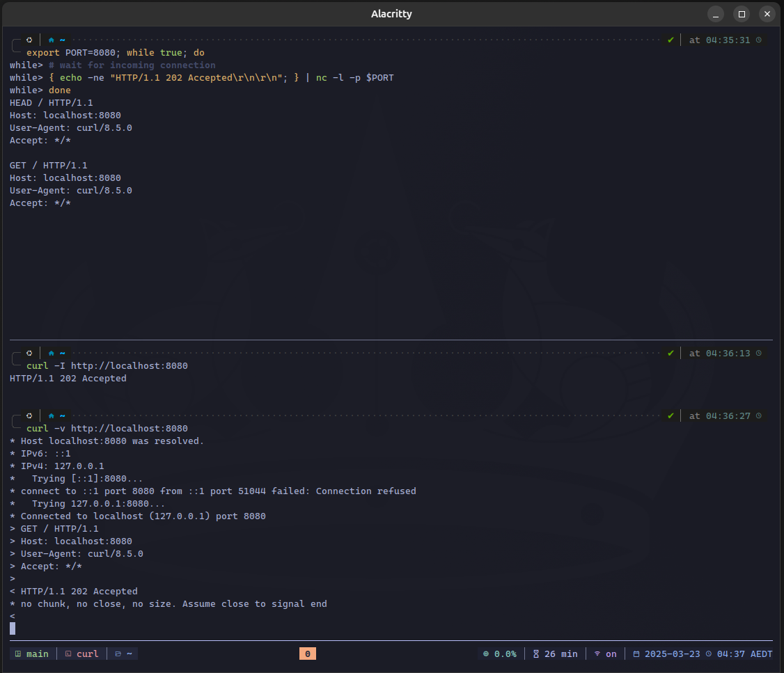Click the calendar icon beside 2025-03-23
This screenshot has height=673, width=784.
coord(636,654)
